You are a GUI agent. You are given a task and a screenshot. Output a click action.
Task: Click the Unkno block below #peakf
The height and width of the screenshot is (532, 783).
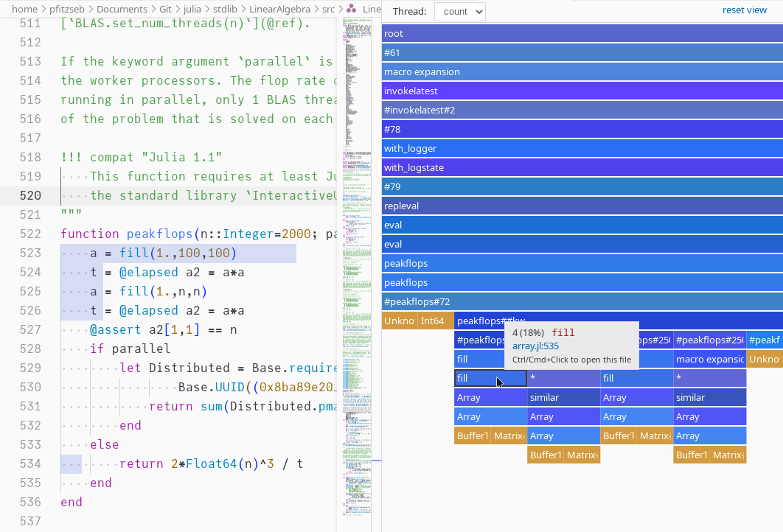click(765, 360)
